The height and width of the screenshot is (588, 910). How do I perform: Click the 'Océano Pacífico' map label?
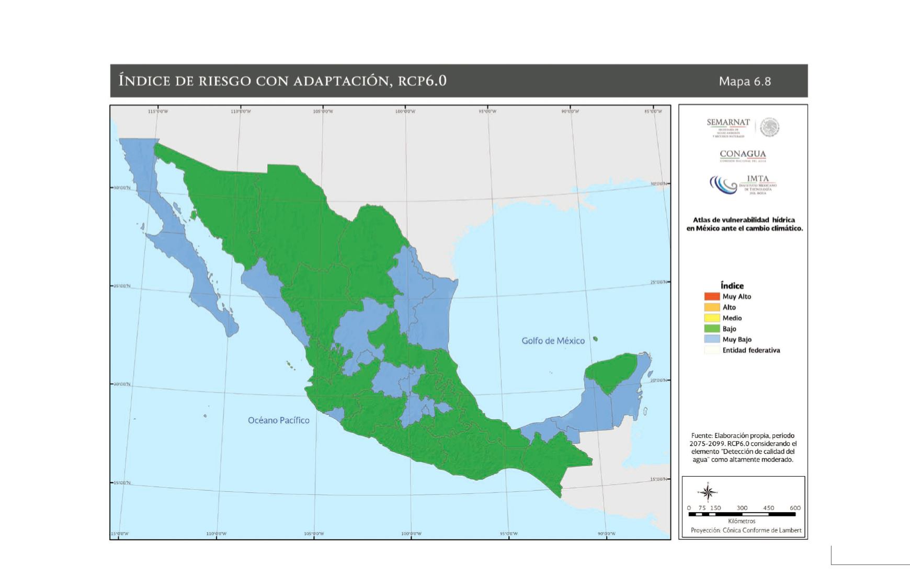point(279,420)
